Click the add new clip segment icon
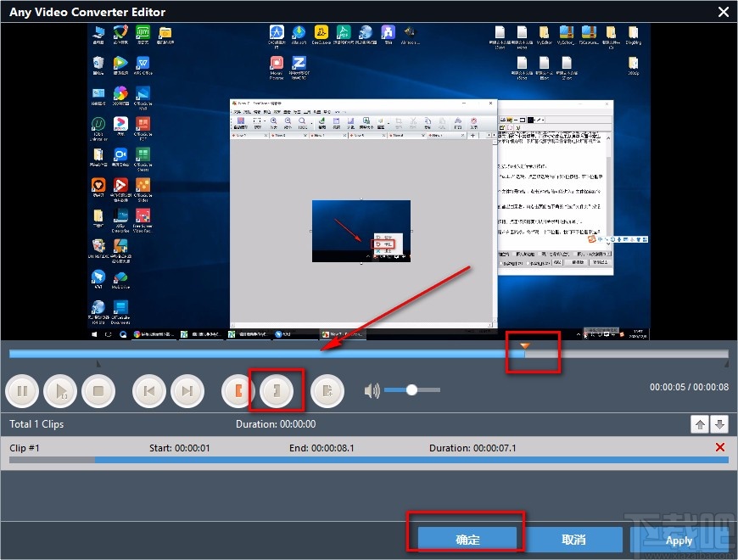 click(327, 390)
